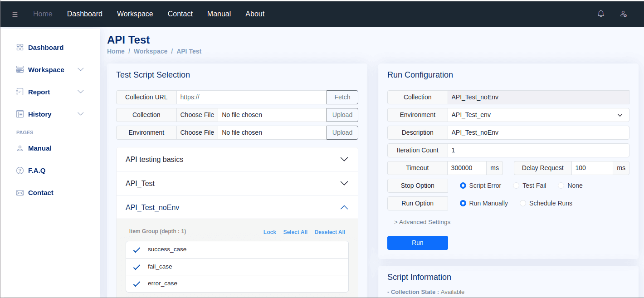The height and width of the screenshot is (298, 644).
Task: Click the Collection URL input field
Action: [251, 97]
